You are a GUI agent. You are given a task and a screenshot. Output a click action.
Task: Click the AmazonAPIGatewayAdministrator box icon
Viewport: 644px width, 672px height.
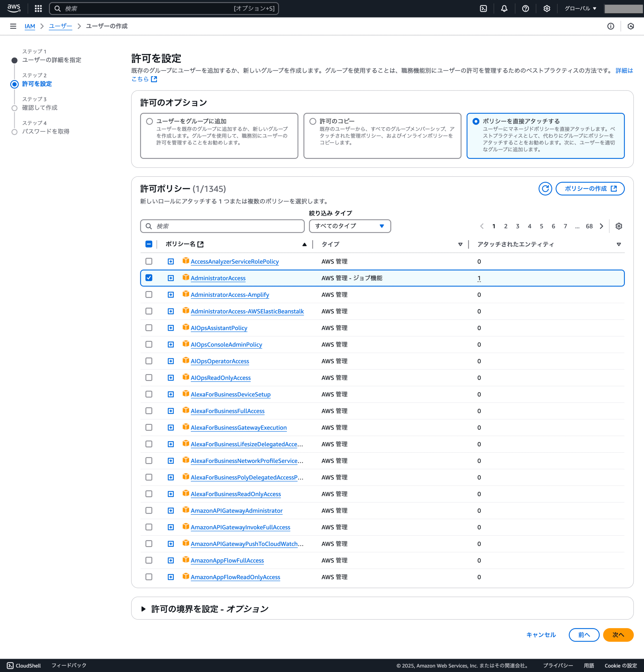click(x=186, y=510)
